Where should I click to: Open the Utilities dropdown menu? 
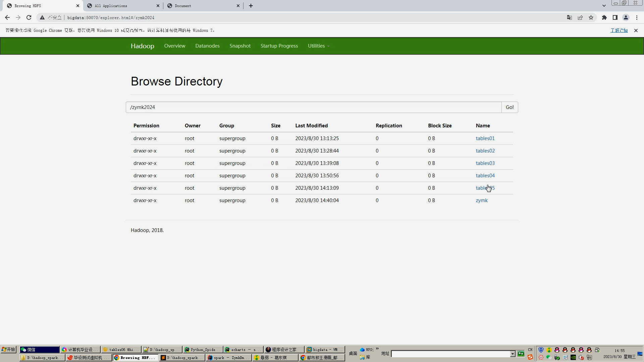click(318, 46)
